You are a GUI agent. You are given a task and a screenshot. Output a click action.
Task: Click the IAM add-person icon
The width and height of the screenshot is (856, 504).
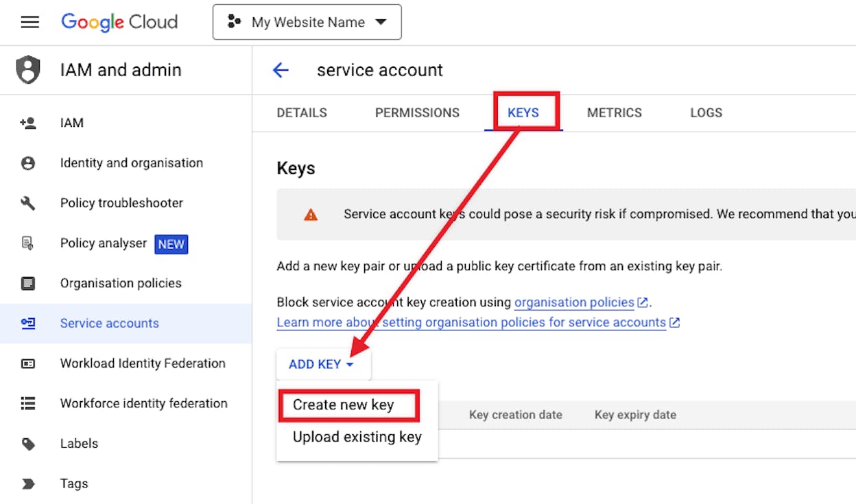click(x=28, y=123)
